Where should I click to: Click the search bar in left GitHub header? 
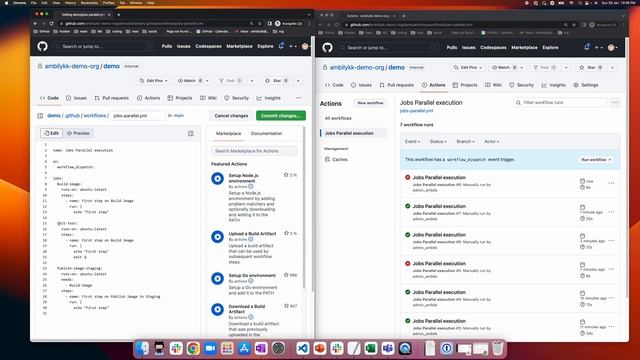104,46
